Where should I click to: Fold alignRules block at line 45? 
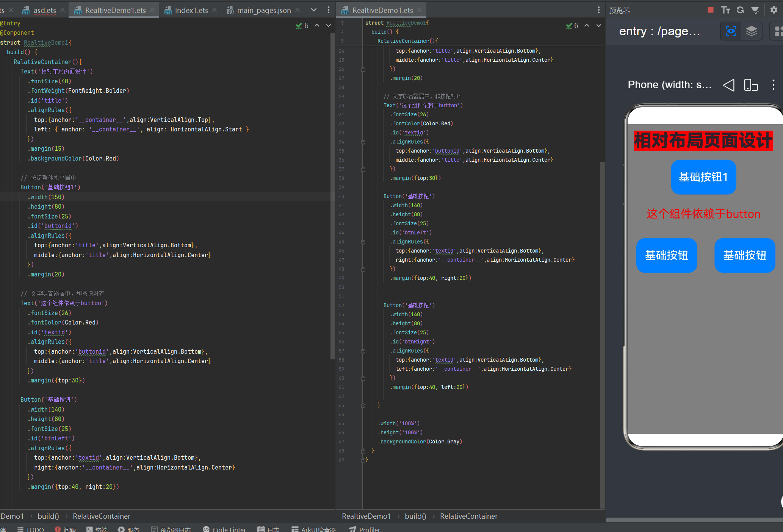tap(363, 242)
